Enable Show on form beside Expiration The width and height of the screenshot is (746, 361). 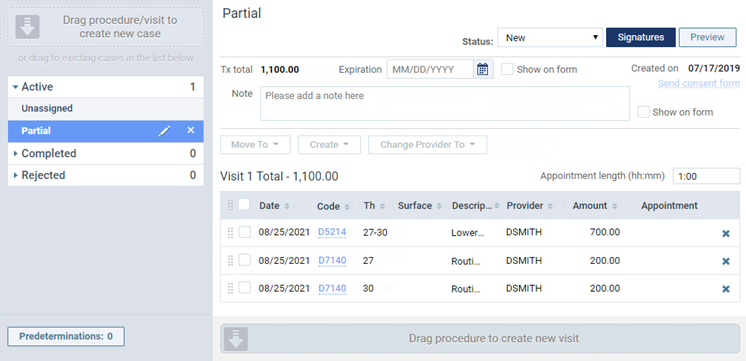pyautogui.click(x=507, y=69)
